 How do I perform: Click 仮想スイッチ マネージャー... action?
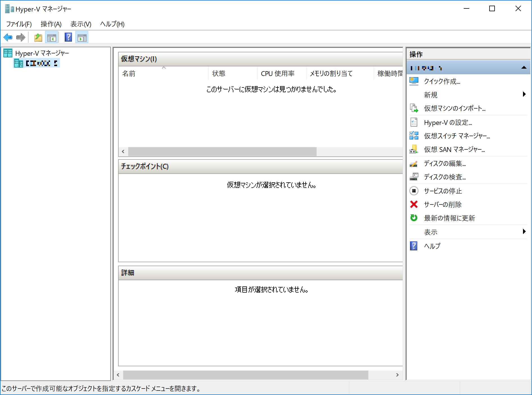457,136
